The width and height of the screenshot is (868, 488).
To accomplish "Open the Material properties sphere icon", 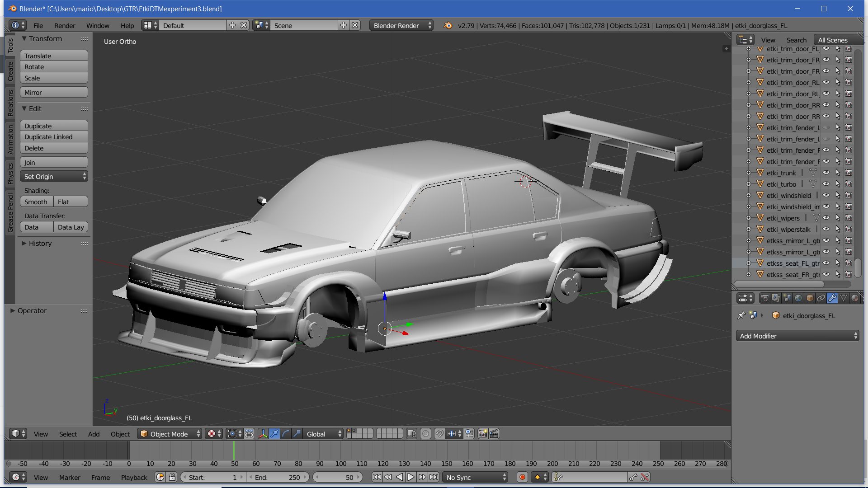I will 855,298.
